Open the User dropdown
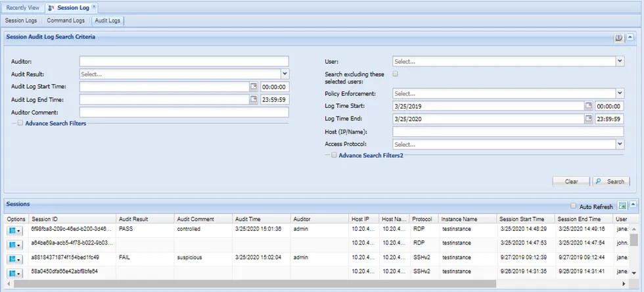The height and width of the screenshot is (292, 644). point(620,61)
